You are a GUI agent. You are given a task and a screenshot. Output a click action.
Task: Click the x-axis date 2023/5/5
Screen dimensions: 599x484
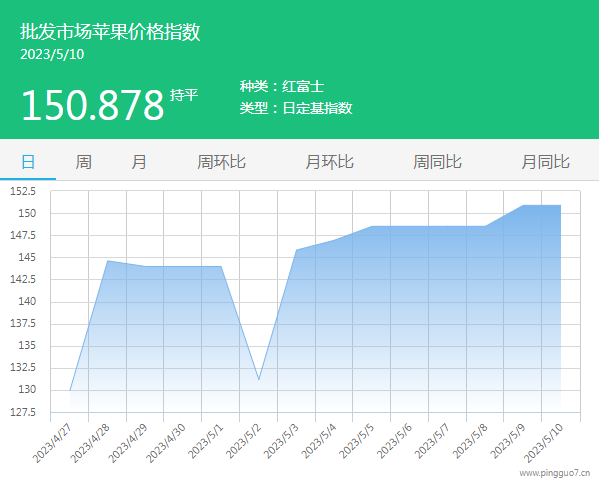point(356,442)
